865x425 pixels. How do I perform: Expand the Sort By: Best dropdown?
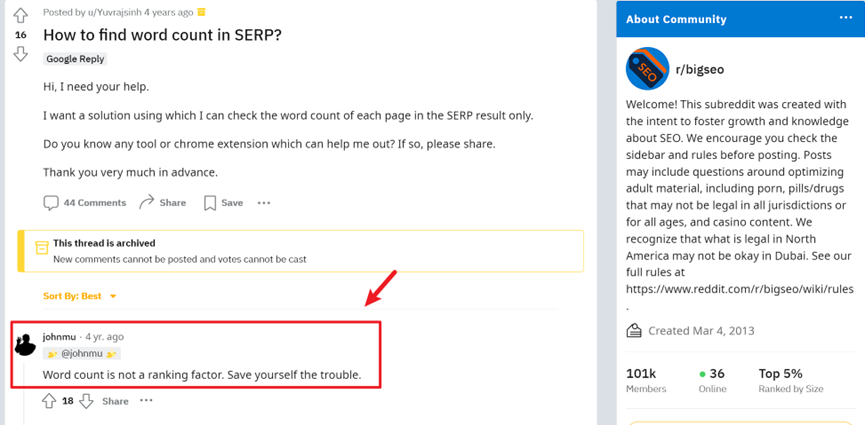click(80, 296)
